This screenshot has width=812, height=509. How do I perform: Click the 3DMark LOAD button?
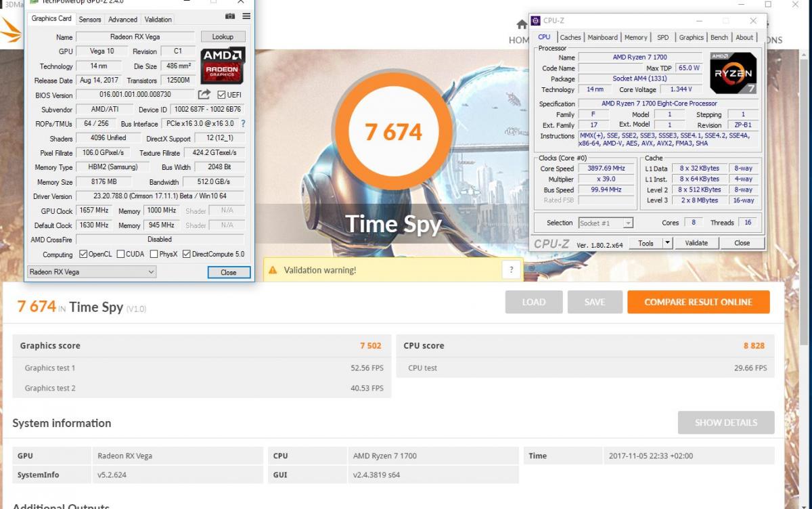click(x=534, y=302)
